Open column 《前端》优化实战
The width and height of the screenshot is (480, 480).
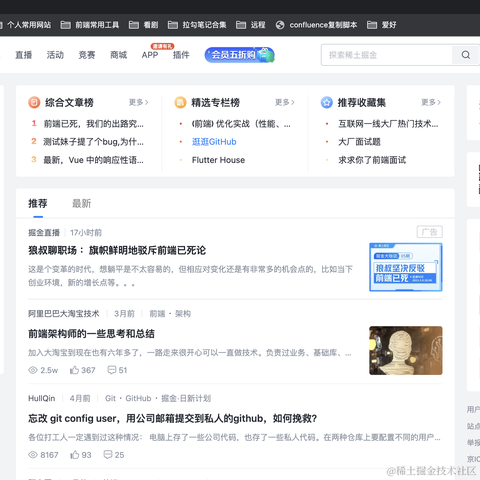[x=241, y=124]
